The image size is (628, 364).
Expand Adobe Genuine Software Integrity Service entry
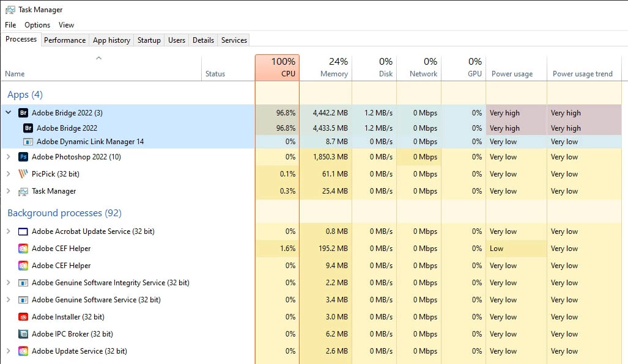pyautogui.click(x=9, y=283)
